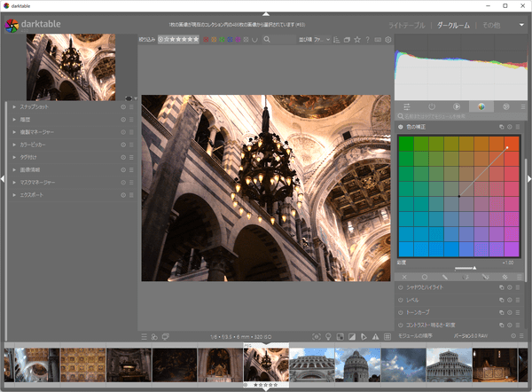Image resolution: width=532 pixels, height=392 pixels.
Task: Turn on the レベル module power button
Action: pyautogui.click(x=401, y=300)
